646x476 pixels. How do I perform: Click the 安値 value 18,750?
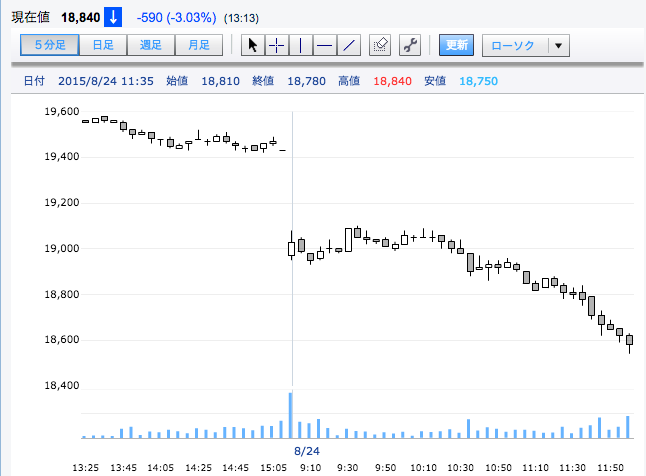(x=479, y=81)
